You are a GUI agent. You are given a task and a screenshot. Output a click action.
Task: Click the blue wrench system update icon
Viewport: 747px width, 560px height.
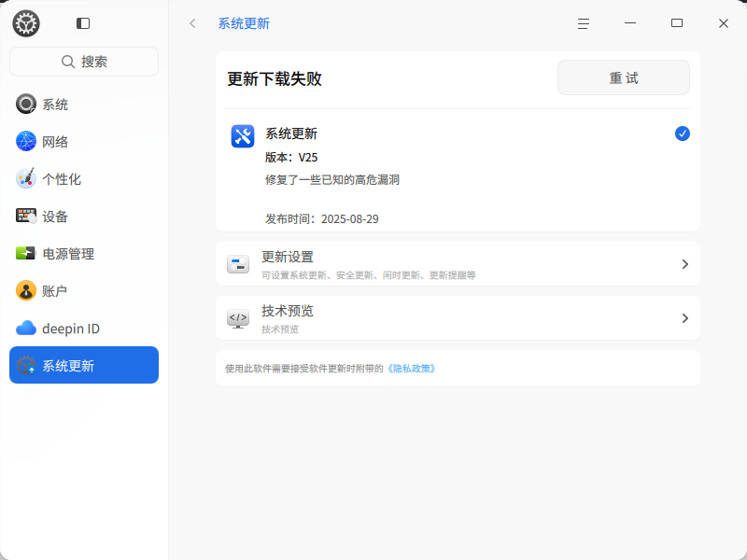click(x=243, y=136)
